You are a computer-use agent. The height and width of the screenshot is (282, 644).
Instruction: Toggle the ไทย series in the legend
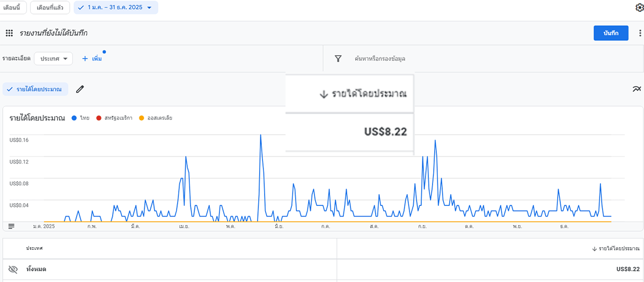tap(81, 118)
